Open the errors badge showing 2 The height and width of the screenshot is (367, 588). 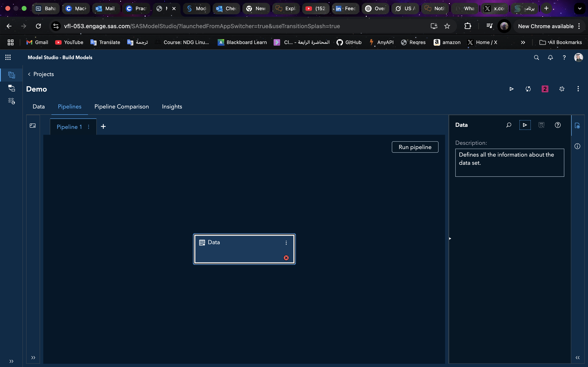pos(545,89)
